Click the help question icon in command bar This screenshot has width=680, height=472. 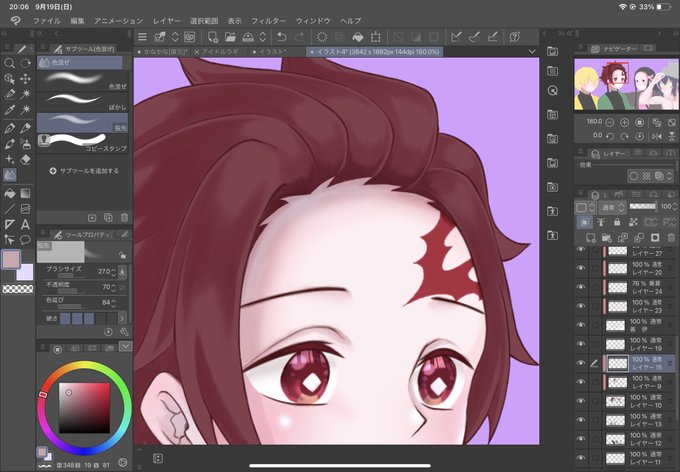pyautogui.click(x=515, y=37)
